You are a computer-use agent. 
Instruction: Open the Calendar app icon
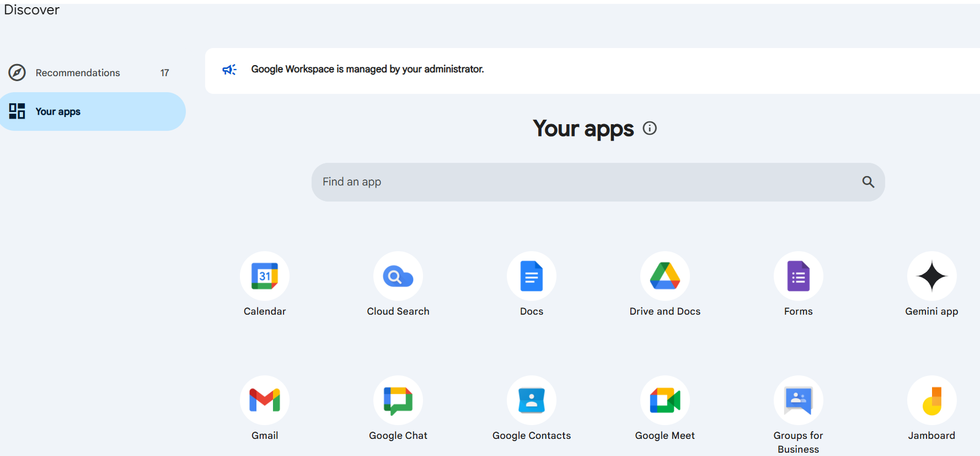pyautogui.click(x=265, y=276)
